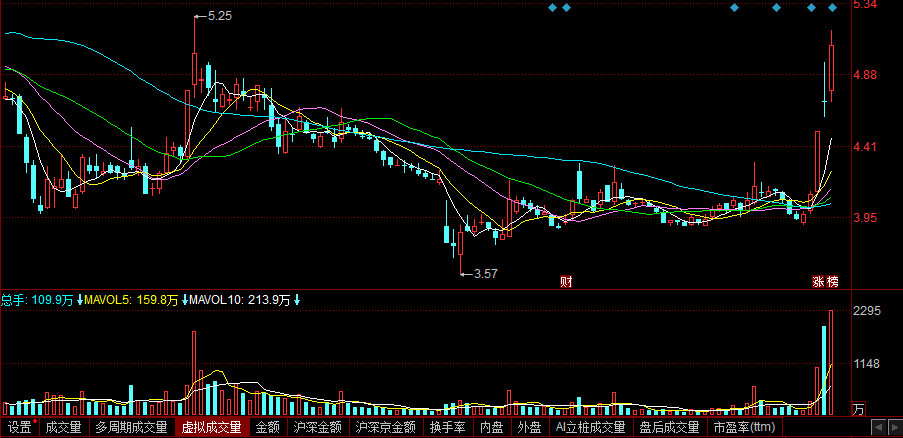Click the 万 unit box on volume axis
Viewport: 903px width, 438px height.
click(858, 409)
